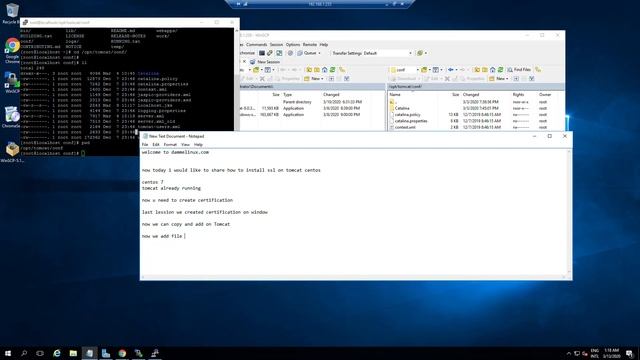Open WinSCP preferences gear icon

(290, 53)
